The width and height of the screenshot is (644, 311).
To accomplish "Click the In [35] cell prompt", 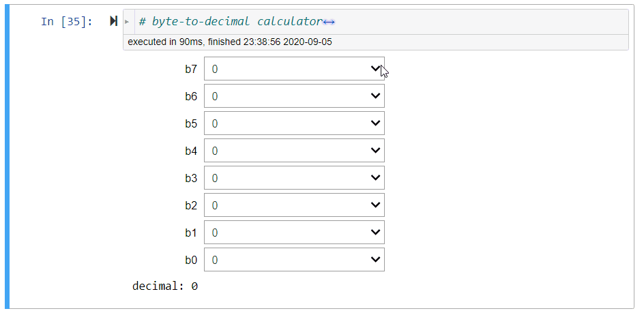I will click(66, 21).
